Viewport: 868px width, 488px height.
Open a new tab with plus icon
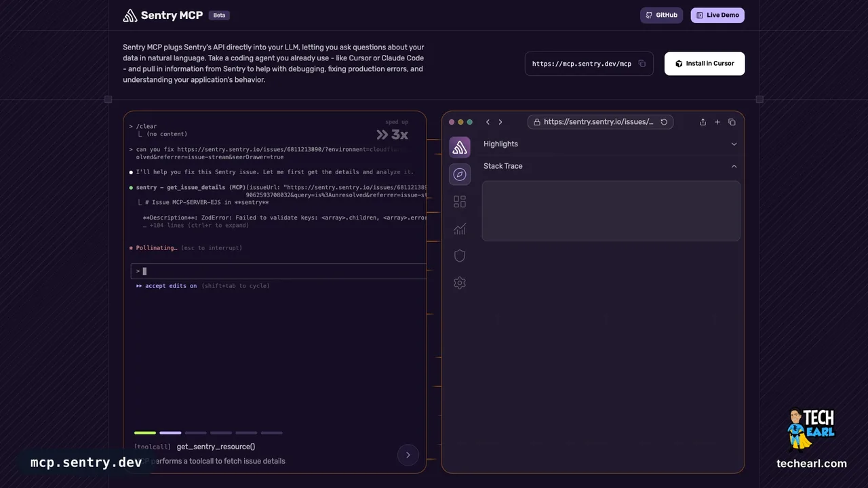pos(717,122)
